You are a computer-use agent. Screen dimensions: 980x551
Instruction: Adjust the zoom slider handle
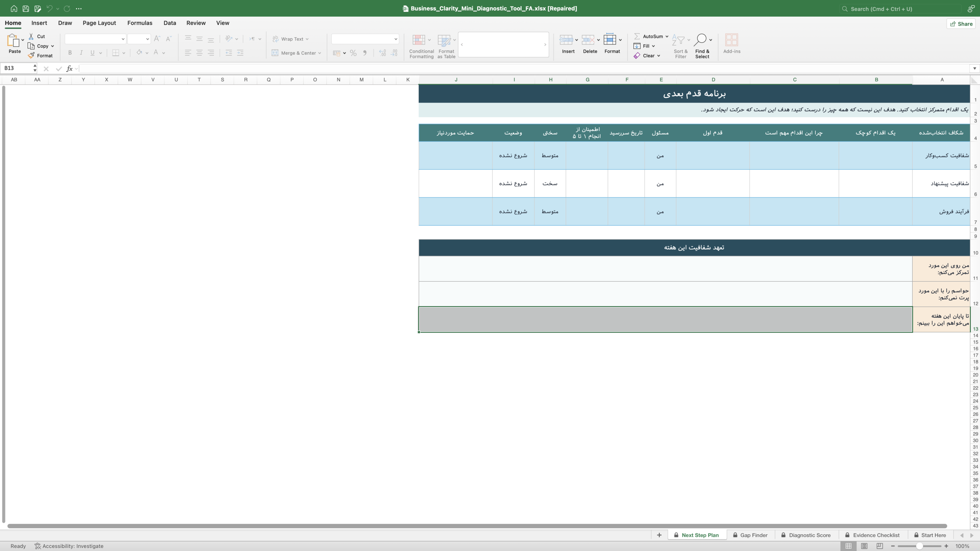[x=919, y=546]
